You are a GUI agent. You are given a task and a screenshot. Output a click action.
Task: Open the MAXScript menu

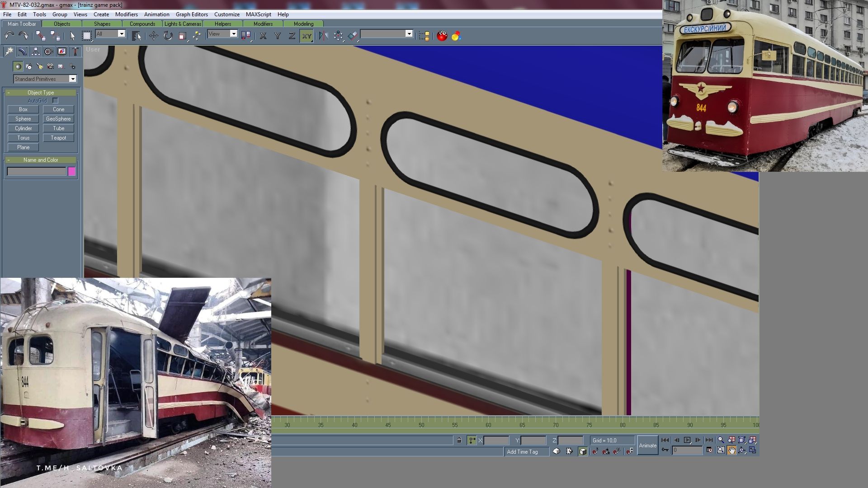258,14
